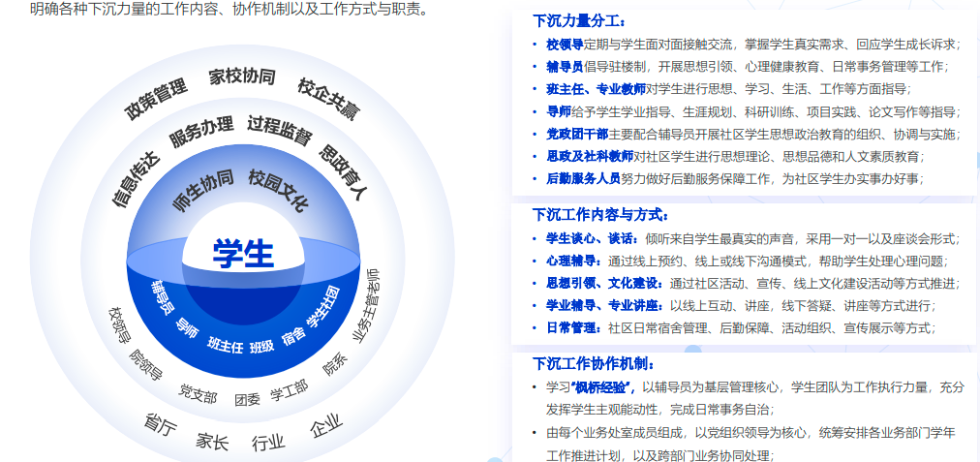Select the 家长 label
980x462 pixels.
pyautogui.click(x=212, y=441)
